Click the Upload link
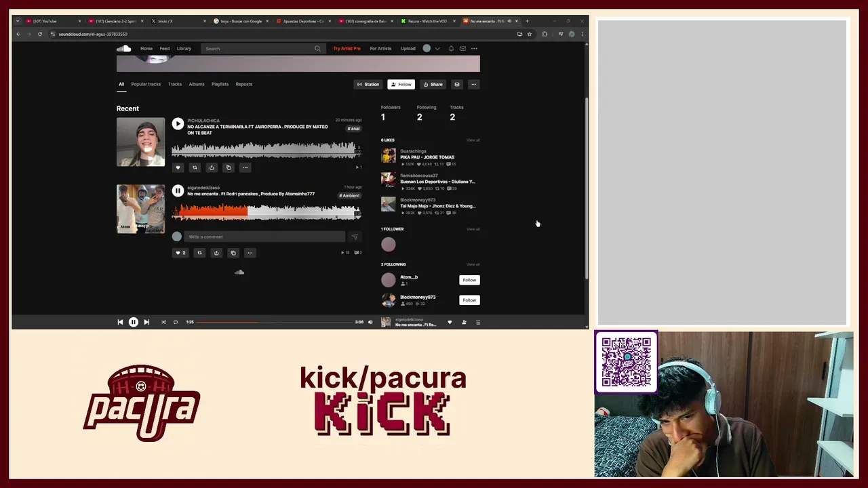868x488 pixels. [x=408, y=48]
